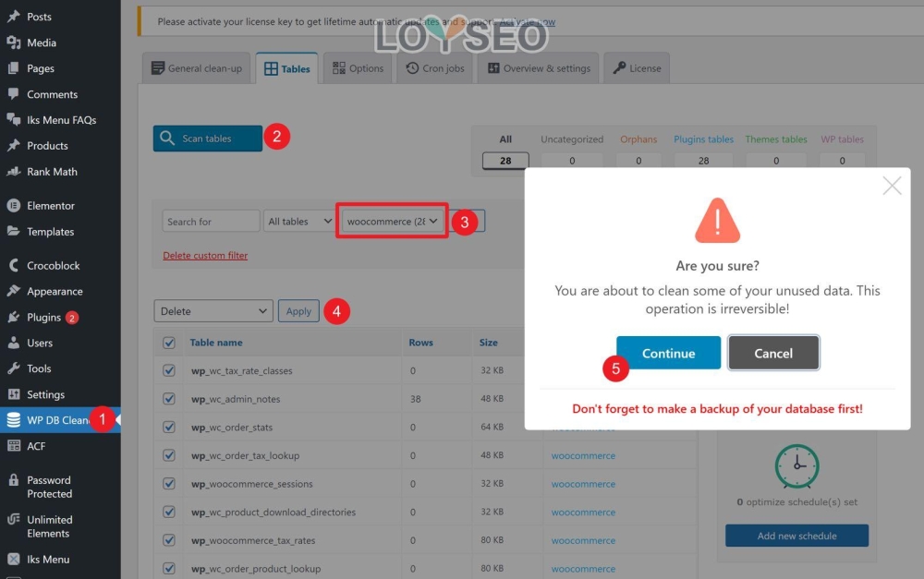Image resolution: width=924 pixels, height=579 pixels.
Task: Open Iks Menu via its icon
Action: pos(14,559)
